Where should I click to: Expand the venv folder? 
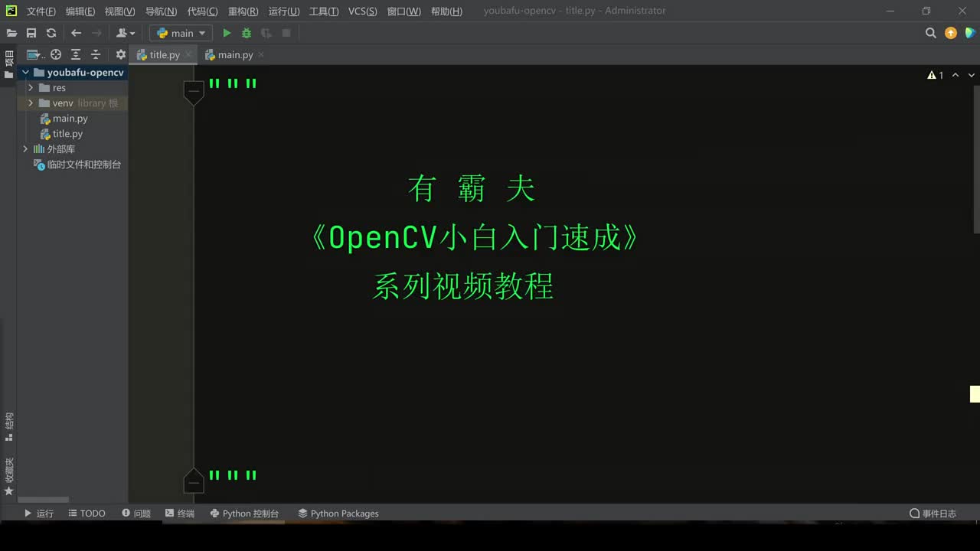31,103
